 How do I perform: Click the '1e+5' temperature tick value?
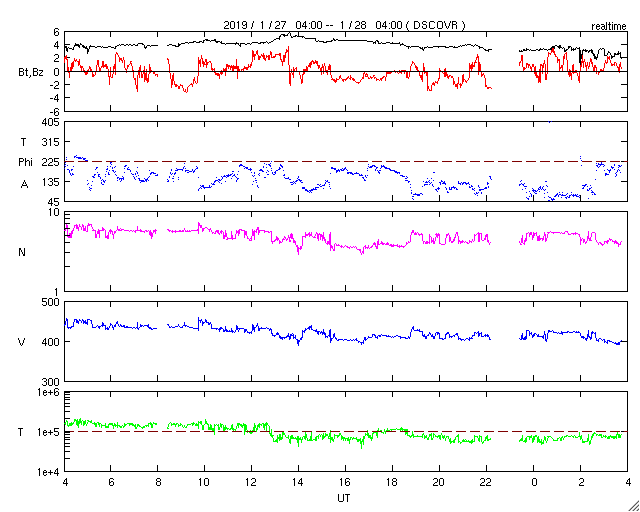point(48,432)
